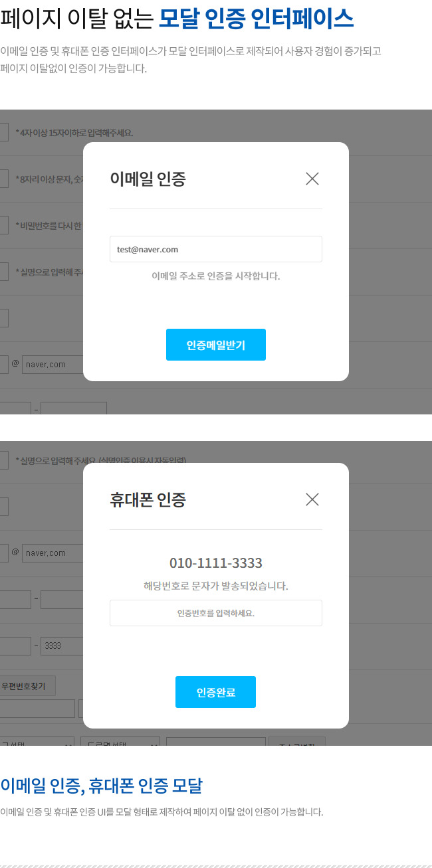The width and height of the screenshot is (432, 868).
Task: Select the 인증번호를 입력하세요 input
Action: click(216, 613)
